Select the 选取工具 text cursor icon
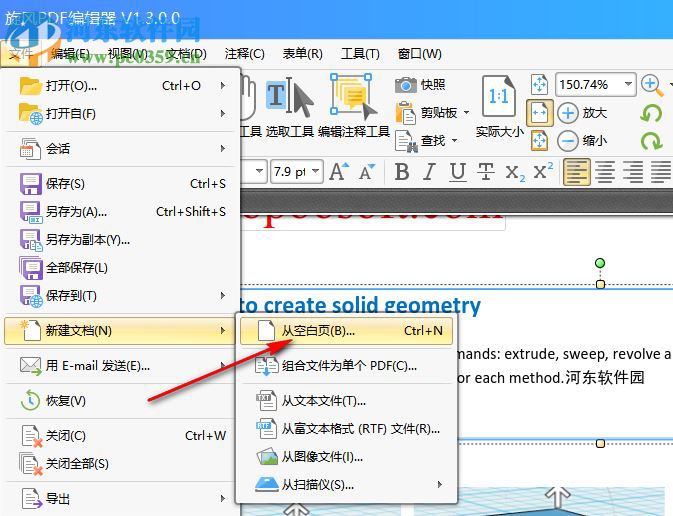Screen dimensions: 673x516 tap(289, 98)
